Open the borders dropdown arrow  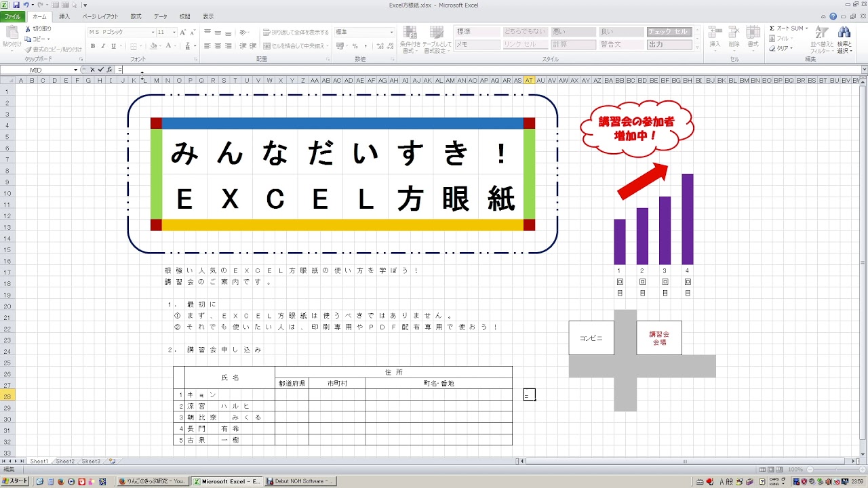point(142,46)
